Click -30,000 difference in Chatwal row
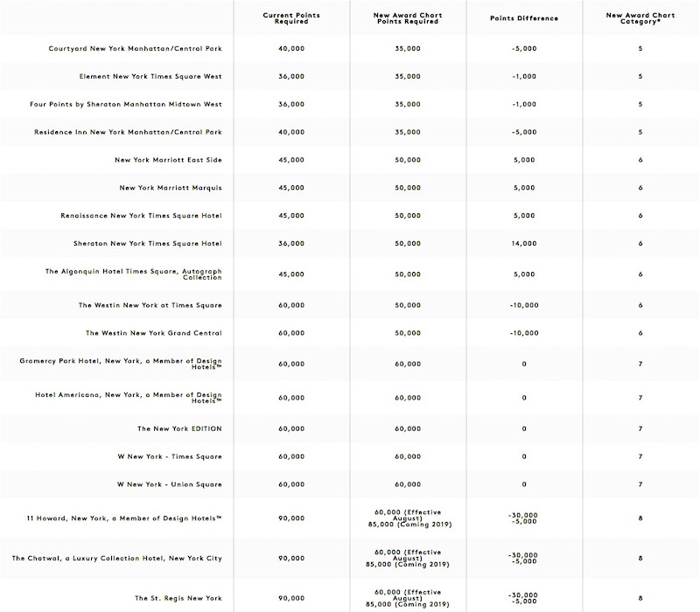 522,555
